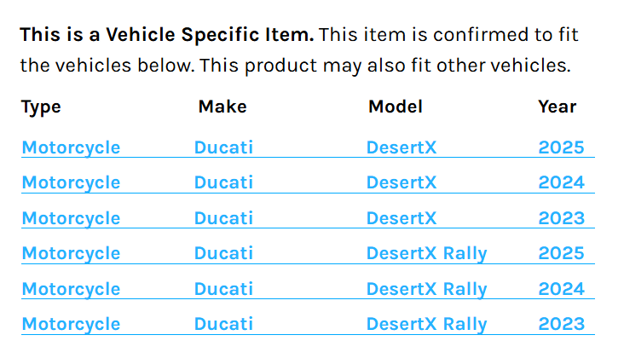Screen dimensions: 624x364
Task: Select Ducati link in DesertX Rally 2024 row
Action: [223, 289]
